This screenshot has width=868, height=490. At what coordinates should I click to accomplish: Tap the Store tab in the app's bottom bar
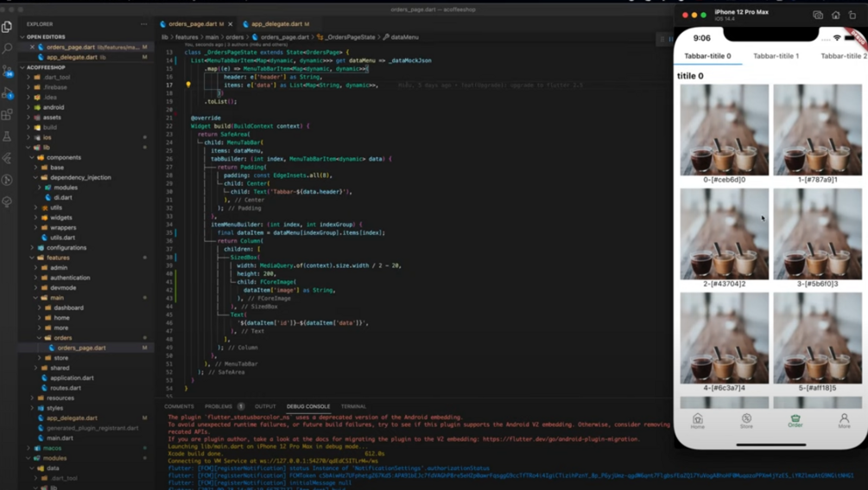pyautogui.click(x=746, y=421)
